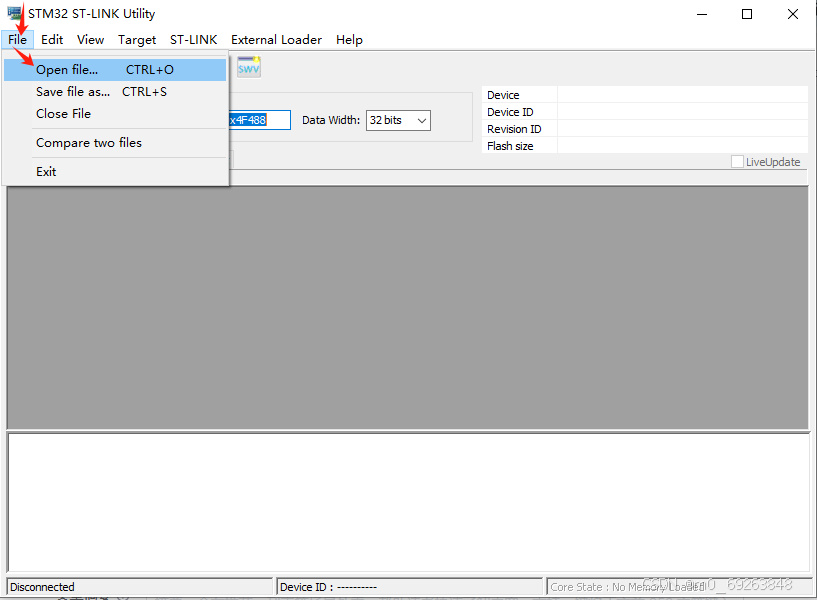This screenshot has width=817, height=600.
Task: Click the Device ID row in info panel
Action: 645,112
